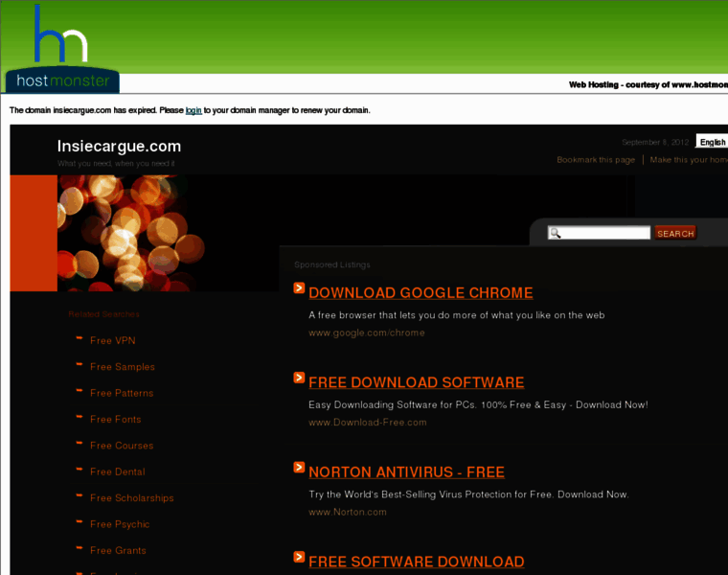Click bullet arrow next to Free Samples
This screenshot has width=728, height=575.
[80, 364]
